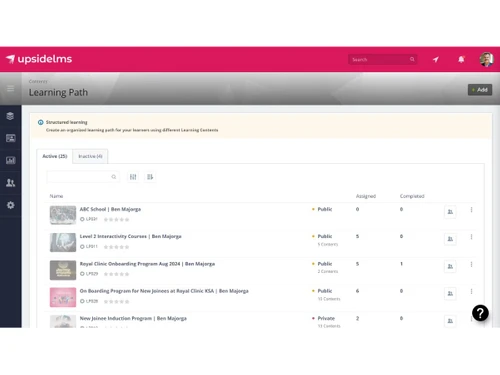Click the Royal Clinic Onboarding thumbnail
500x375 pixels.
[63, 270]
